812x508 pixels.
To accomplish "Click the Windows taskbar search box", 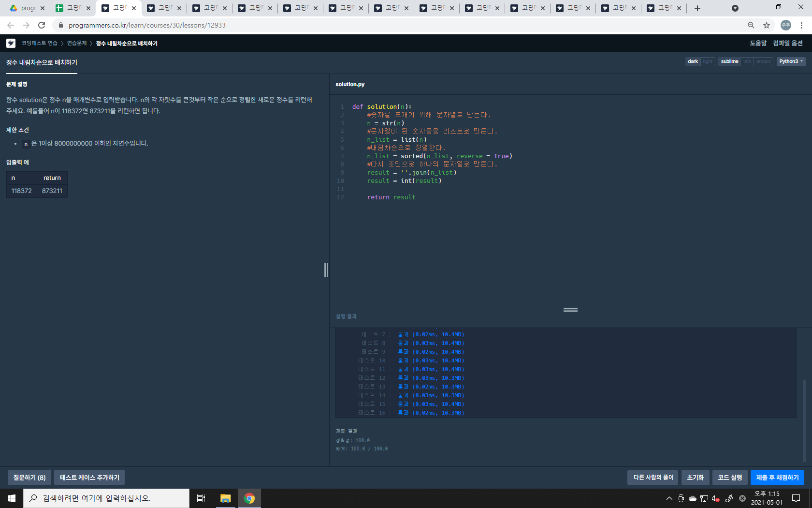I will (x=106, y=498).
